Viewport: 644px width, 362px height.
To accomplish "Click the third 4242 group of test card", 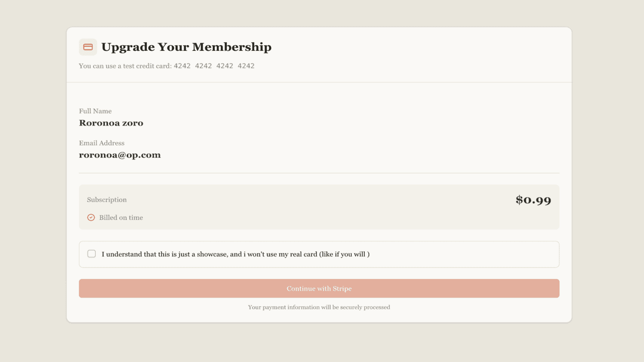I will (x=225, y=66).
